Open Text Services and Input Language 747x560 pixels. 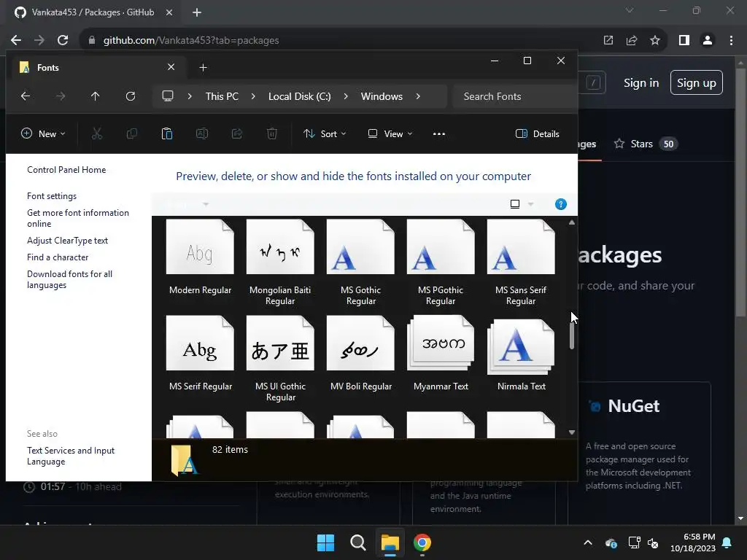click(x=71, y=456)
